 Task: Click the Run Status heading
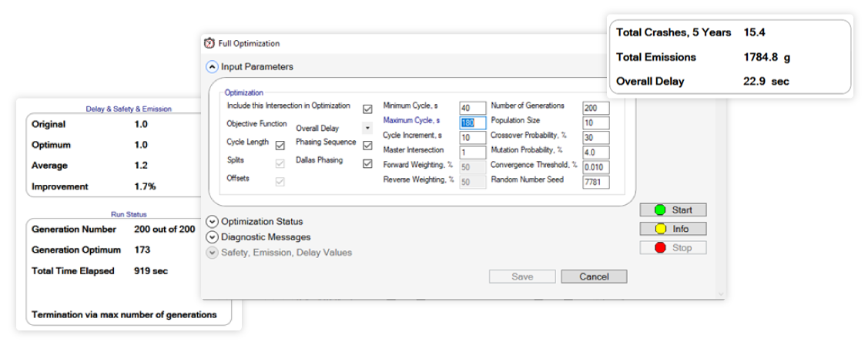click(x=129, y=213)
